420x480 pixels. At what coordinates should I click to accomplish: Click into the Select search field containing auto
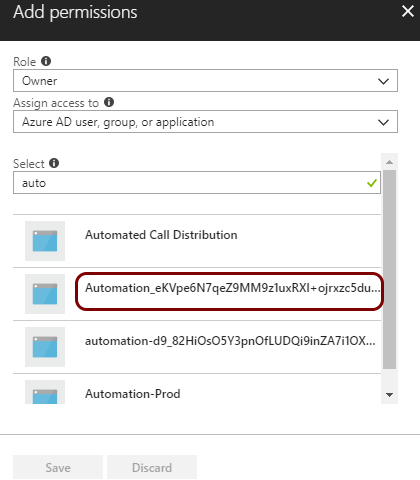coord(197,183)
